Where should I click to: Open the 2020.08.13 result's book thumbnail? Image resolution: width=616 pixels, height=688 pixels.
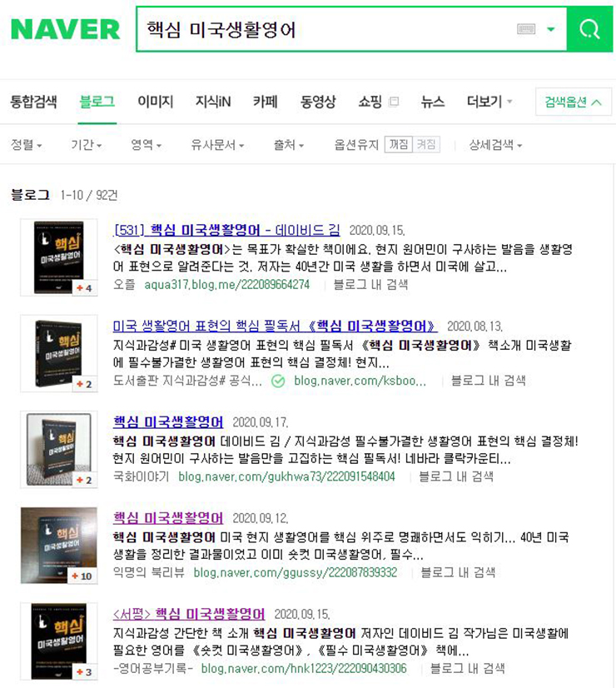(59, 353)
